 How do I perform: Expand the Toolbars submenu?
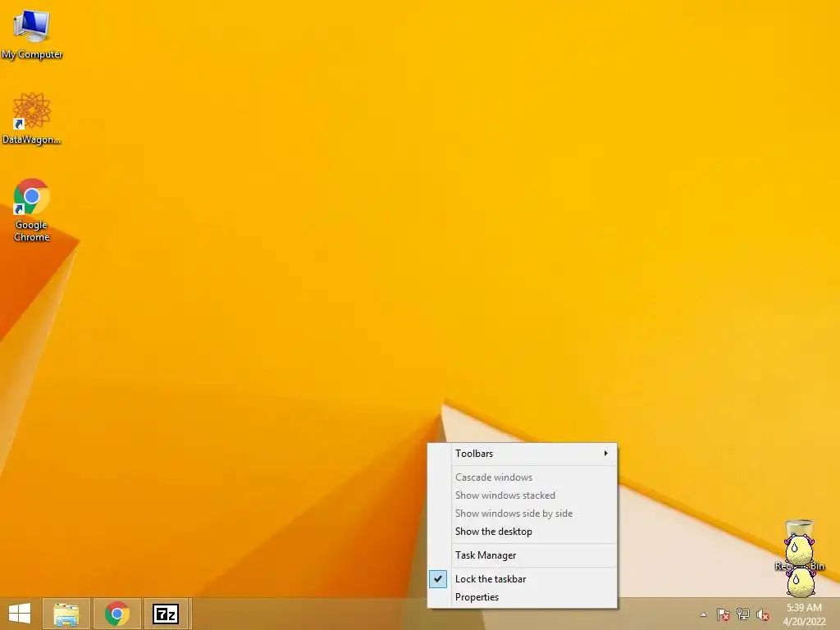[x=523, y=453]
